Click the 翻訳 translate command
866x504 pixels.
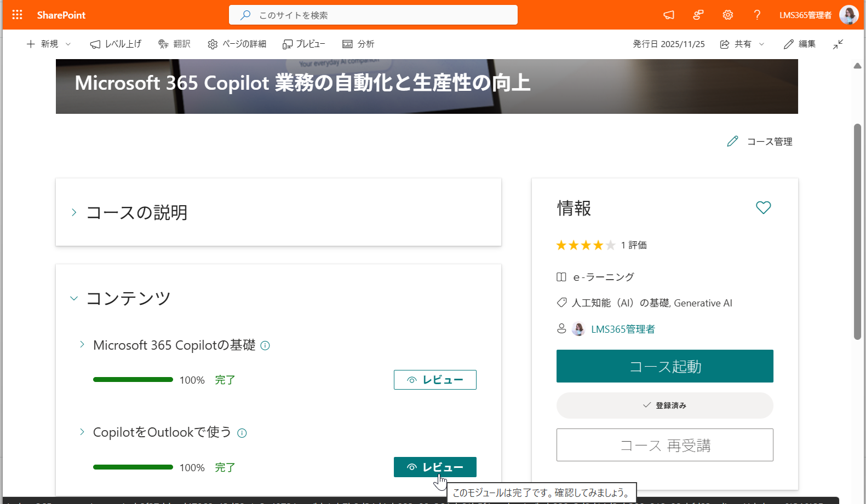pyautogui.click(x=174, y=44)
